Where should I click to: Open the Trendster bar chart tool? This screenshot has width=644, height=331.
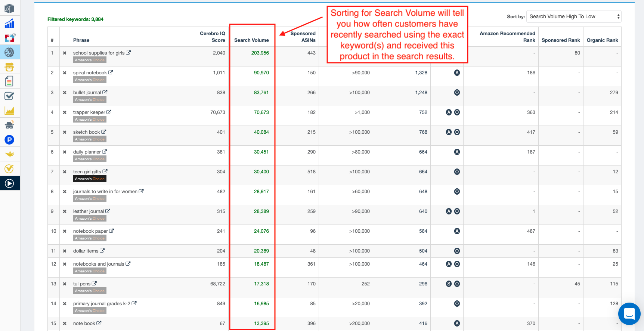pos(9,23)
